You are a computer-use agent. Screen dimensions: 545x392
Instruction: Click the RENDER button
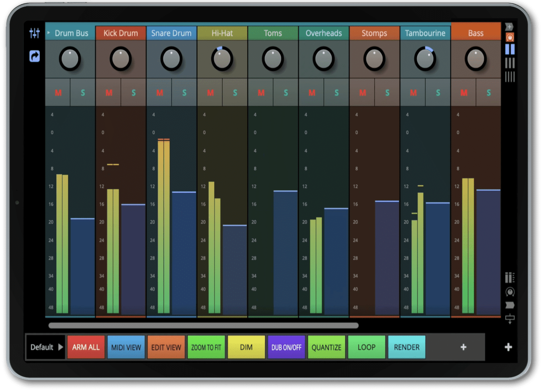407,347
